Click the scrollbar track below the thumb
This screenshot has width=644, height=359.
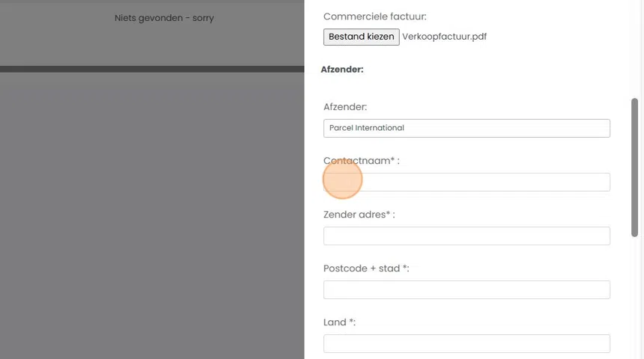pos(635,299)
